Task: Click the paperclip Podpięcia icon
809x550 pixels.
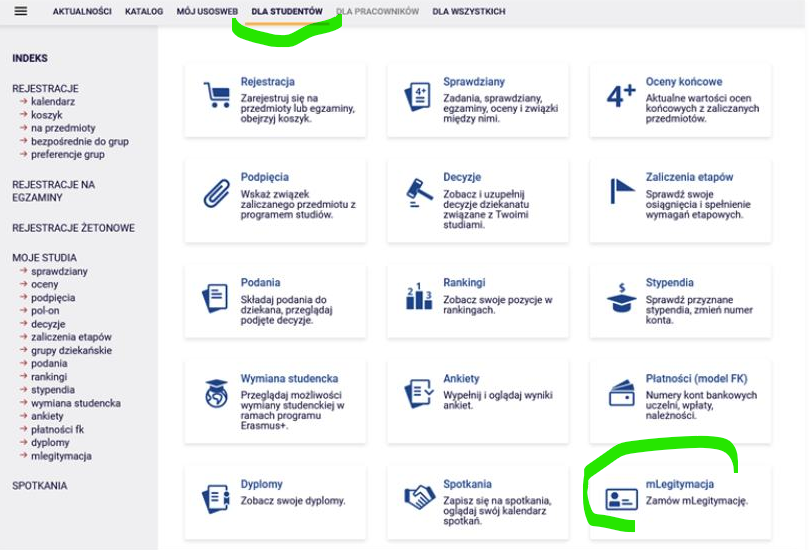Action: coord(216,193)
